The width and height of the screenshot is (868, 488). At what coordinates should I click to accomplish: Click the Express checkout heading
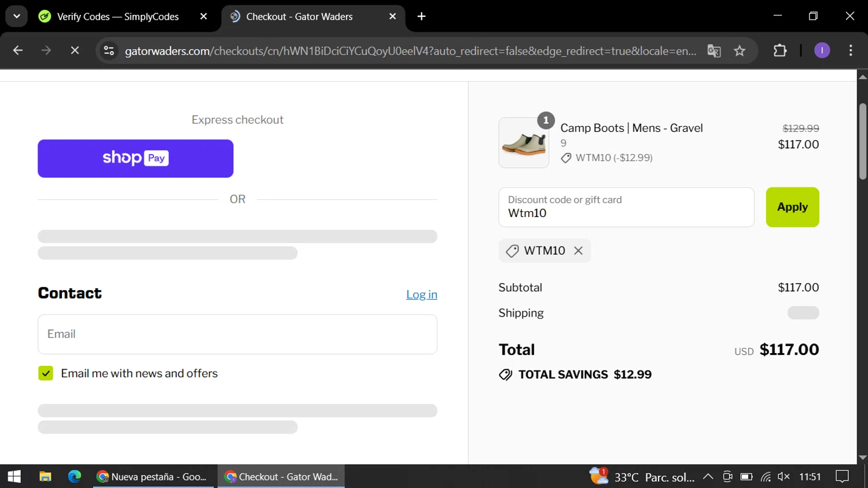pos(237,120)
